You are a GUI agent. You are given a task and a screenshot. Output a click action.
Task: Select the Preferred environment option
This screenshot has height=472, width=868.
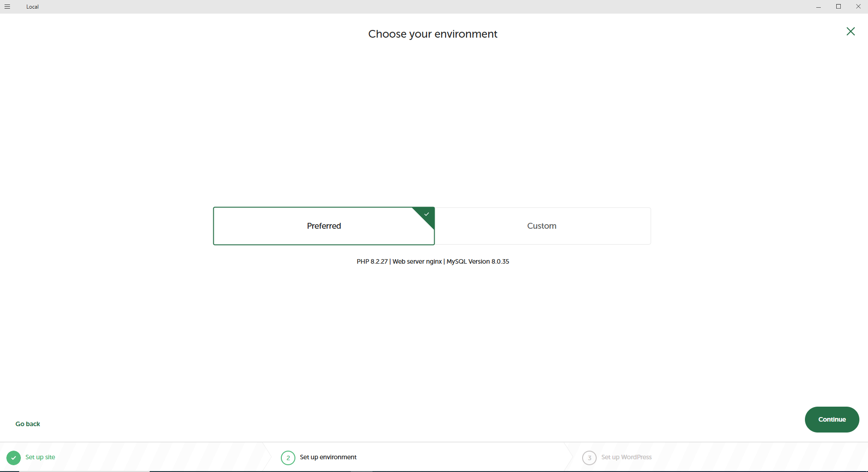point(324,226)
